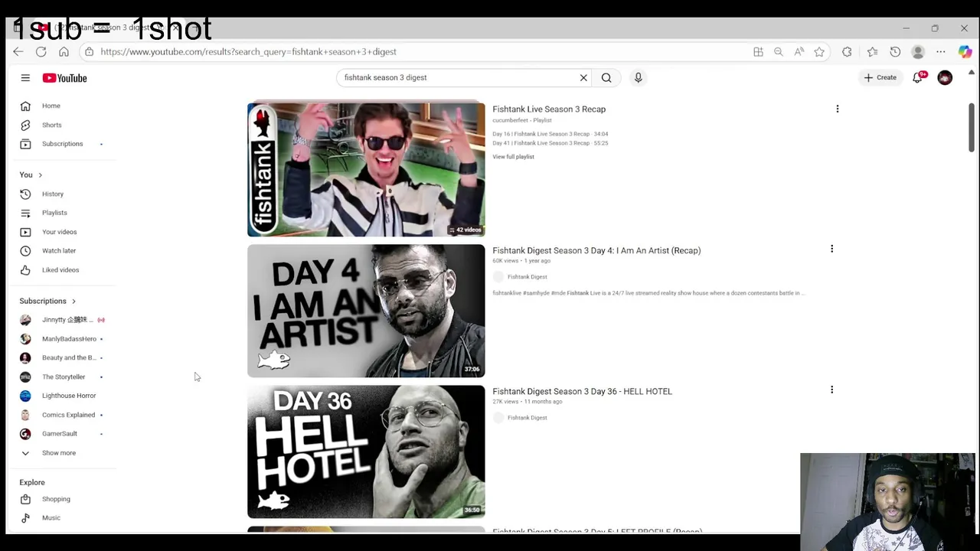980x551 pixels.
Task: Open the account avatar menu
Action: point(945,77)
